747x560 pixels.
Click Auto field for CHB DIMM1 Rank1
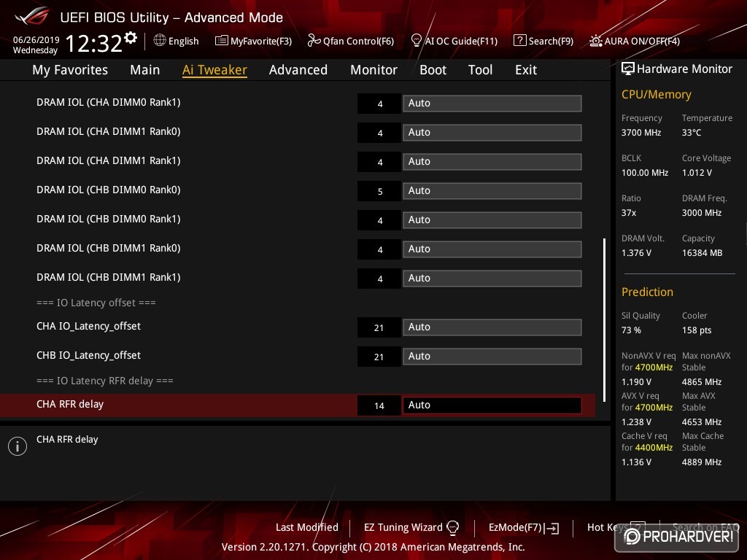point(492,278)
